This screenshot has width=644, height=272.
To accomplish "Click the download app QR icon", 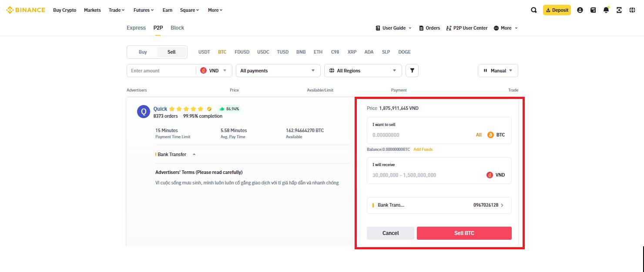I will coord(619,10).
